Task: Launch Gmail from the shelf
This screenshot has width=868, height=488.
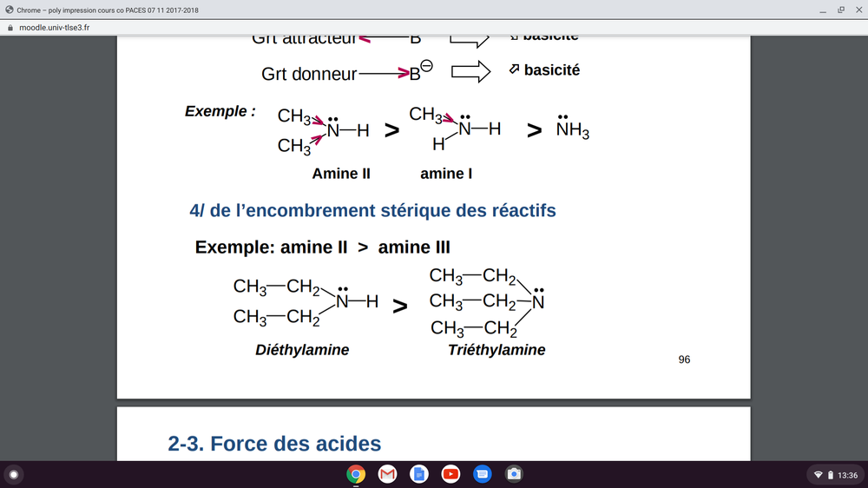Action: pyautogui.click(x=387, y=474)
